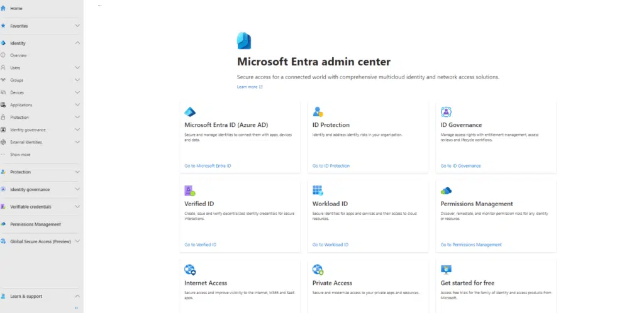Select Applications in the navigation
The image size is (644, 313).
[21, 105]
